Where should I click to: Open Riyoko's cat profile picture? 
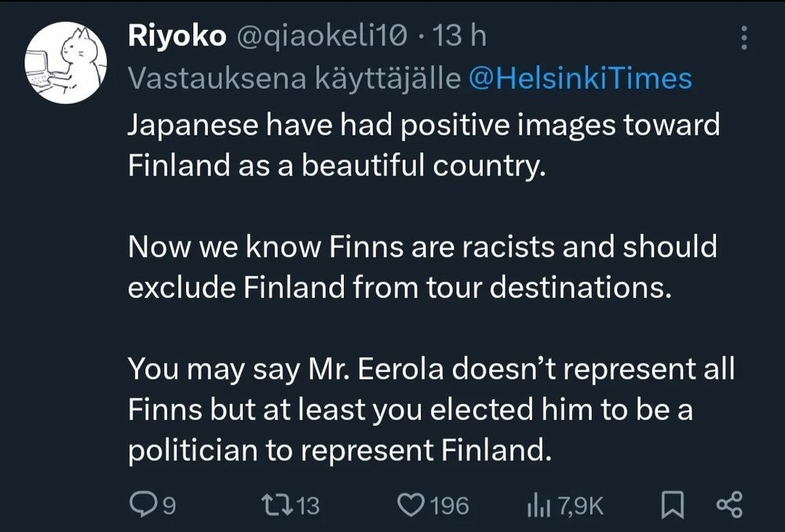65,62
